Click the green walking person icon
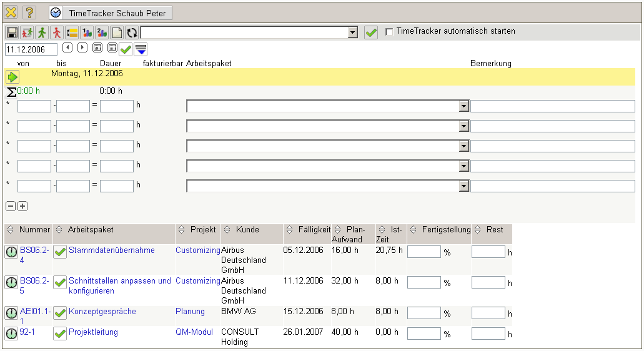 (x=42, y=32)
